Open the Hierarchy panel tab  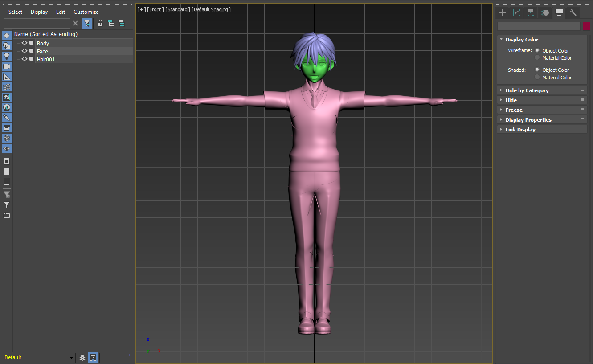click(x=530, y=13)
